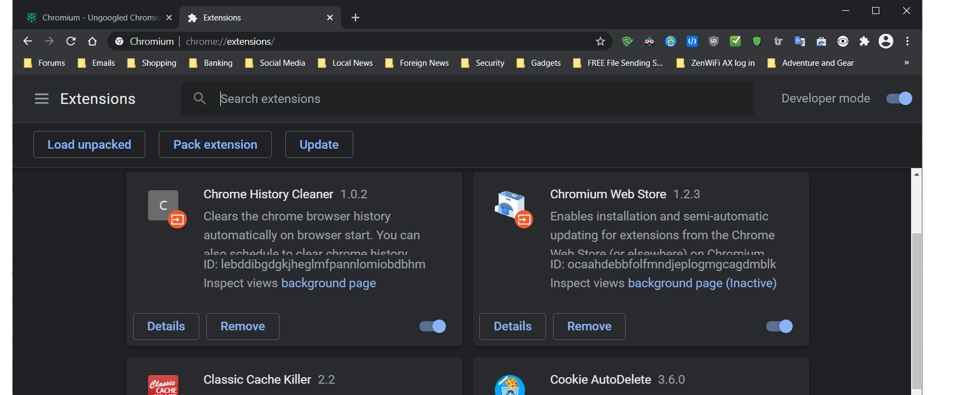Open the Extensions hamburger main menu

41,99
